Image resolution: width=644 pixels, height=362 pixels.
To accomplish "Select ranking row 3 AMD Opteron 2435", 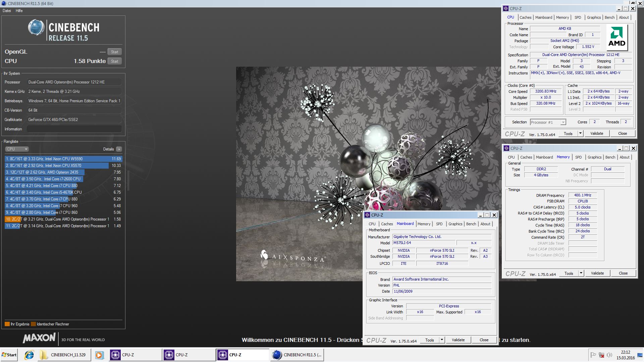I will click(63, 172).
